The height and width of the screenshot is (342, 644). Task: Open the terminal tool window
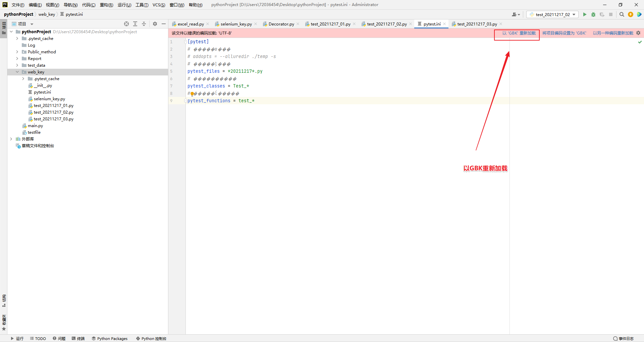click(78, 339)
